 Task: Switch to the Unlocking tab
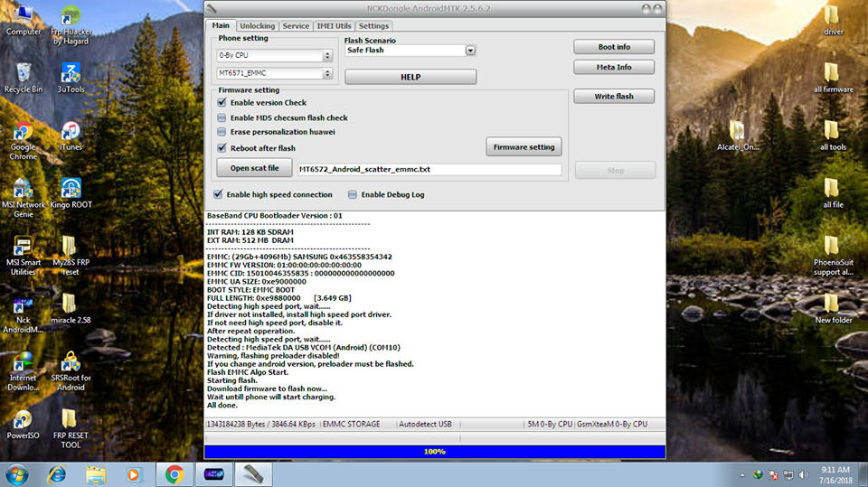coord(258,26)
